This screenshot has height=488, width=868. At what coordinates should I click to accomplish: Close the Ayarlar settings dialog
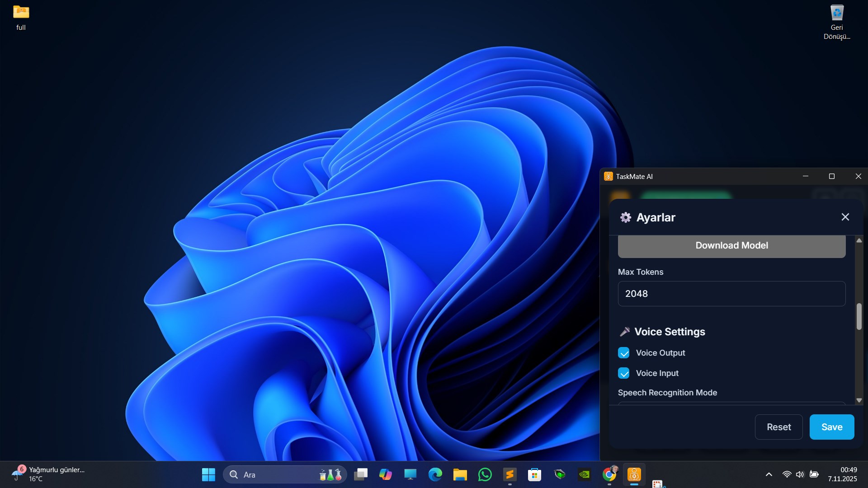click(845, 217)
